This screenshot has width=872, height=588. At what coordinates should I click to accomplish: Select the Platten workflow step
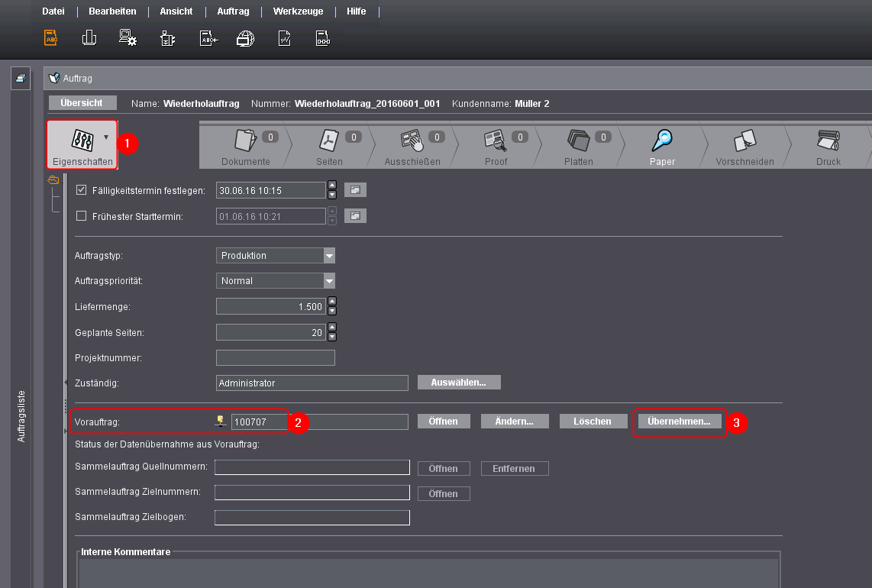pos(578,147)
